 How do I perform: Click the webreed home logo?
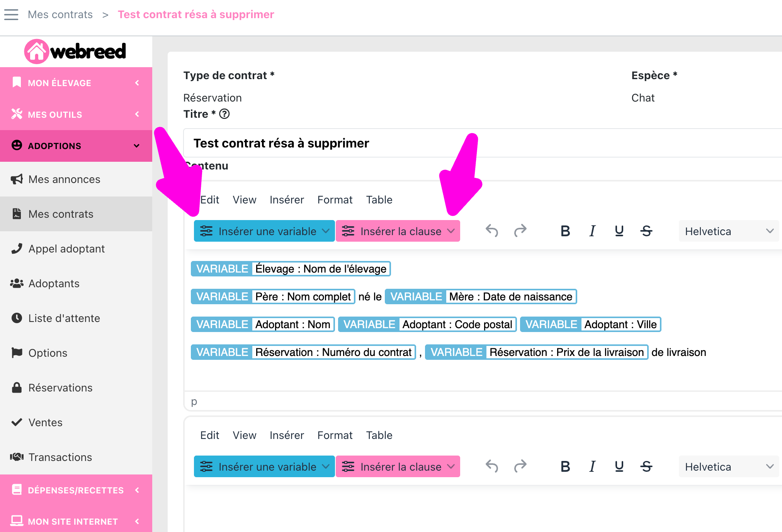point(75,51)
